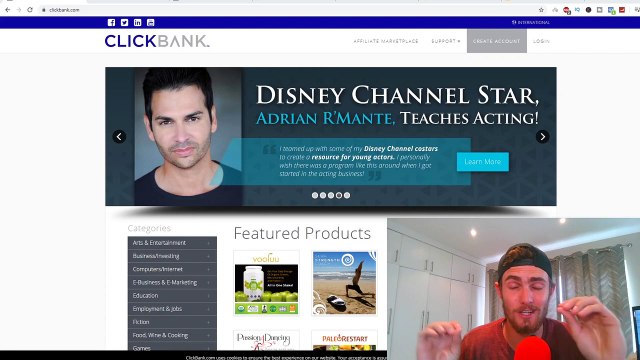Click the red adblock extension icon
The width and height of the screenshot is (640, 360).
tap(566, 10)
